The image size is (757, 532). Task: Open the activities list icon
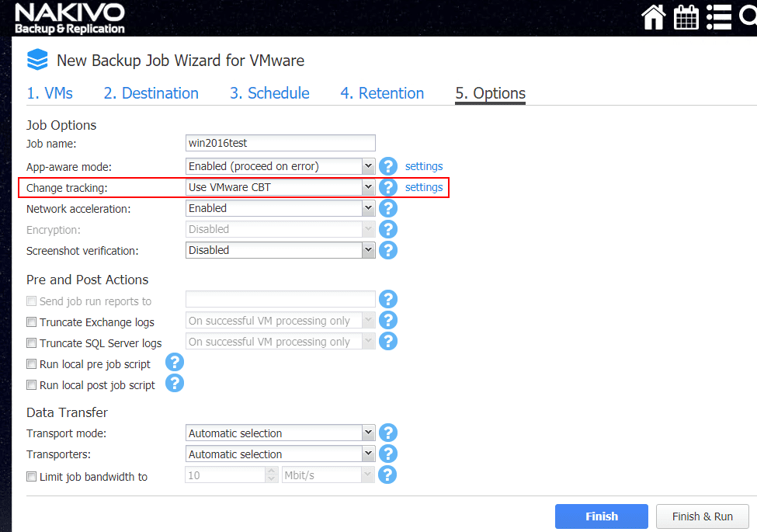click(719, 17)
